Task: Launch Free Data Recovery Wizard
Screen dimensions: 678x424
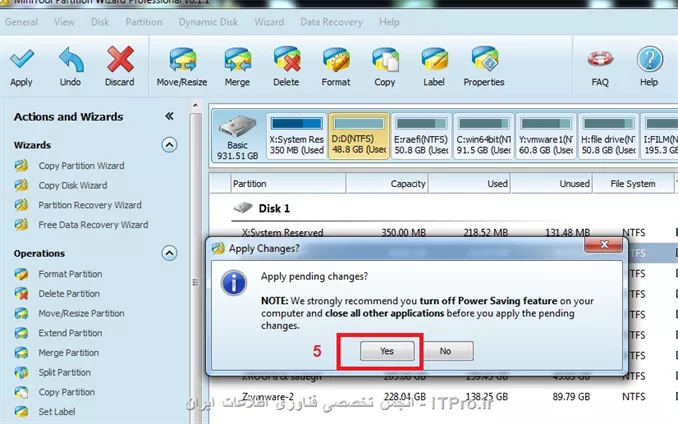Action: coord(93,225)
